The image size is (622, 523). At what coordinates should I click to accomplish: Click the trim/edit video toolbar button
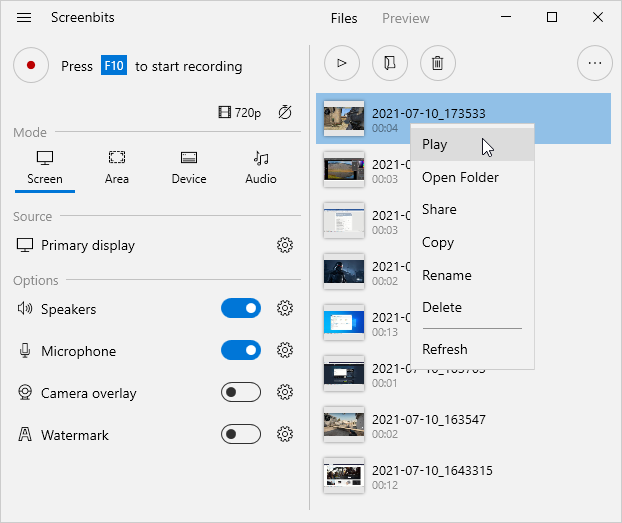[x=390, y=63]
